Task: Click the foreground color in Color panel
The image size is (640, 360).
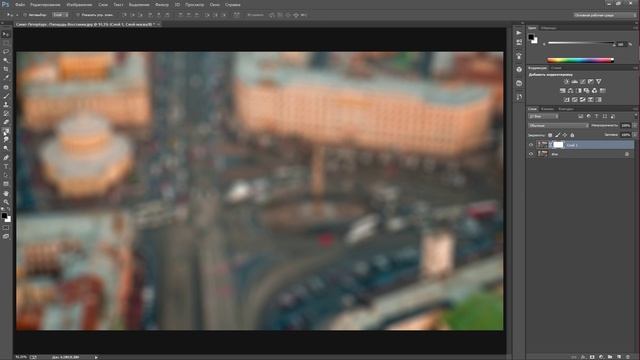Action: (531, 37)
